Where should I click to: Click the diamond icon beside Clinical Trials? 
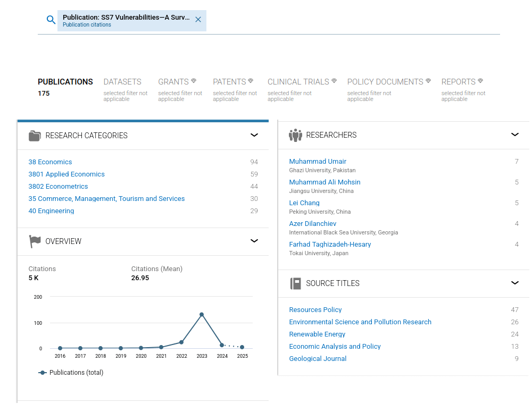click(334, 81)
